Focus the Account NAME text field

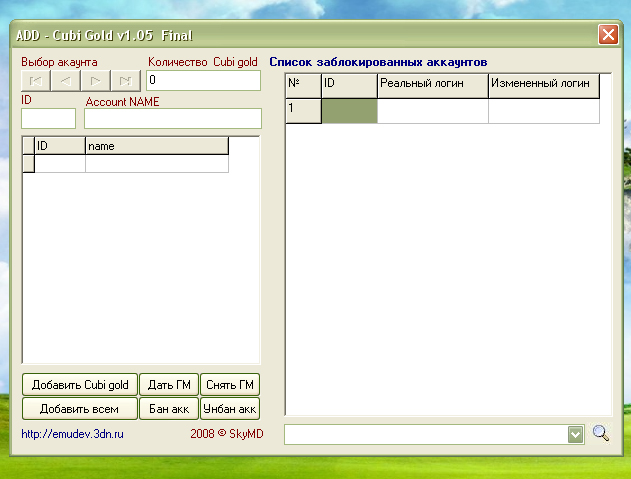point(172,118)
